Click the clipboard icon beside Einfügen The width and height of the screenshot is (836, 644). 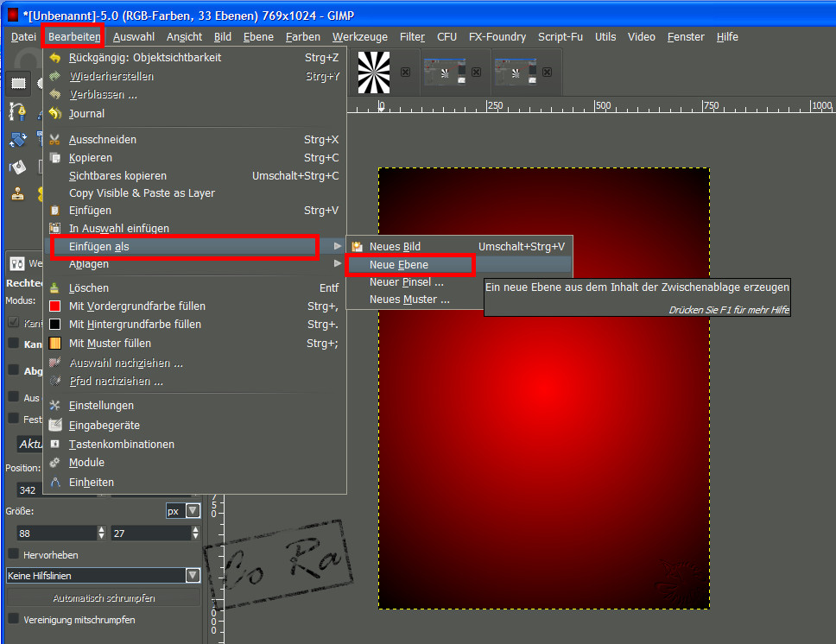click(55, 211)
